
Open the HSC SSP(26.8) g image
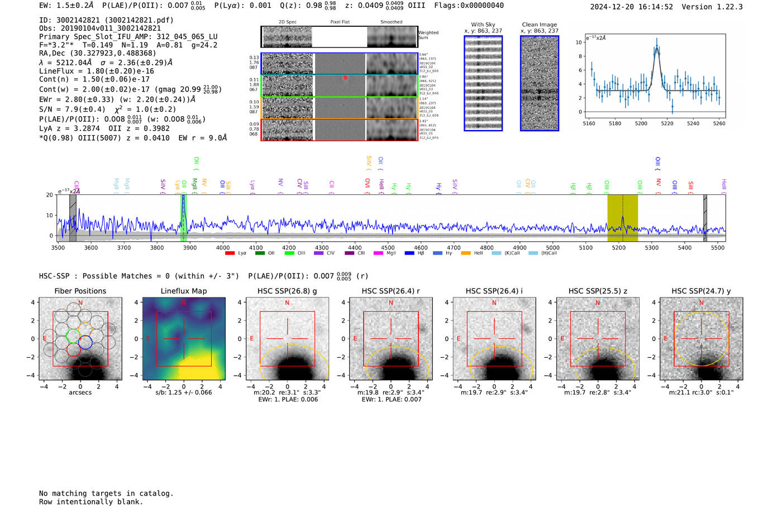tap(287, 338)
